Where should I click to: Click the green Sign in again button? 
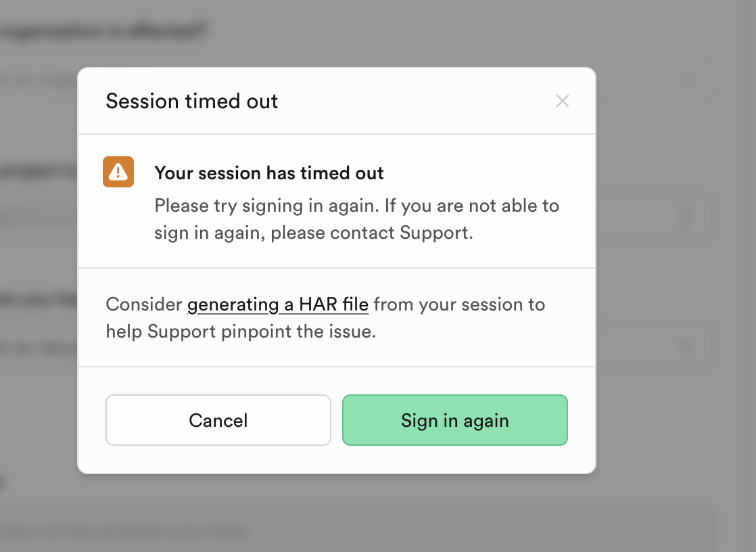click(x=454, y=420)
